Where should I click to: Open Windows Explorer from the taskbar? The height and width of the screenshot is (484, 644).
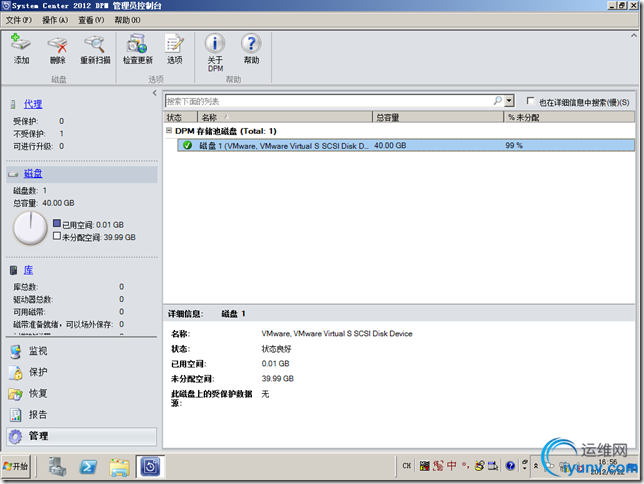click(x=120, y=467)
